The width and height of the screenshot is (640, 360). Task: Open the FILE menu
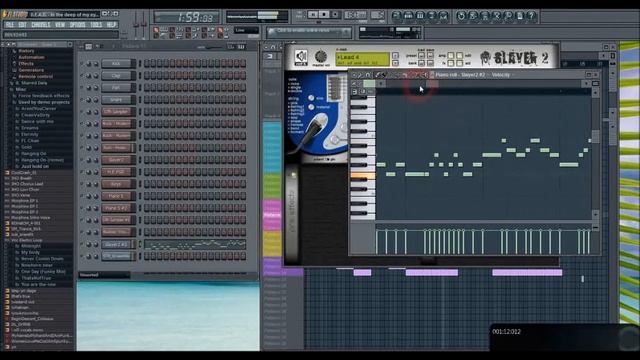(9, 24)
